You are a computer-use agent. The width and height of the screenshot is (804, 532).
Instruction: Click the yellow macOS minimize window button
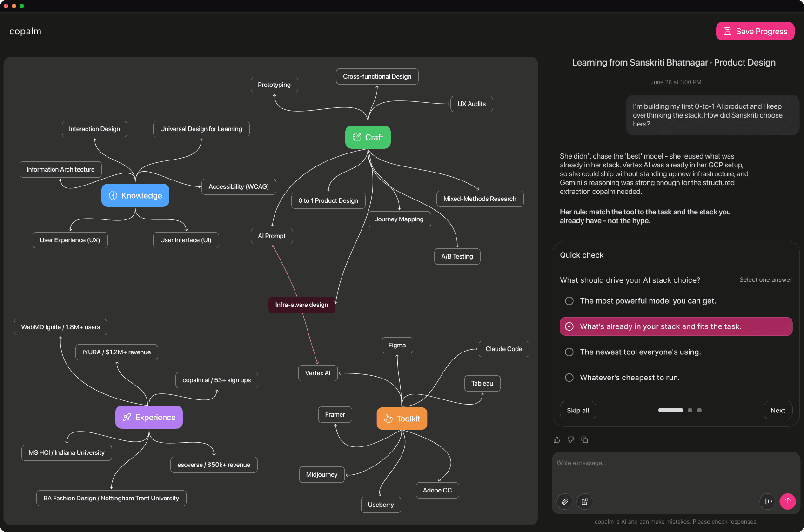(14, 6)
